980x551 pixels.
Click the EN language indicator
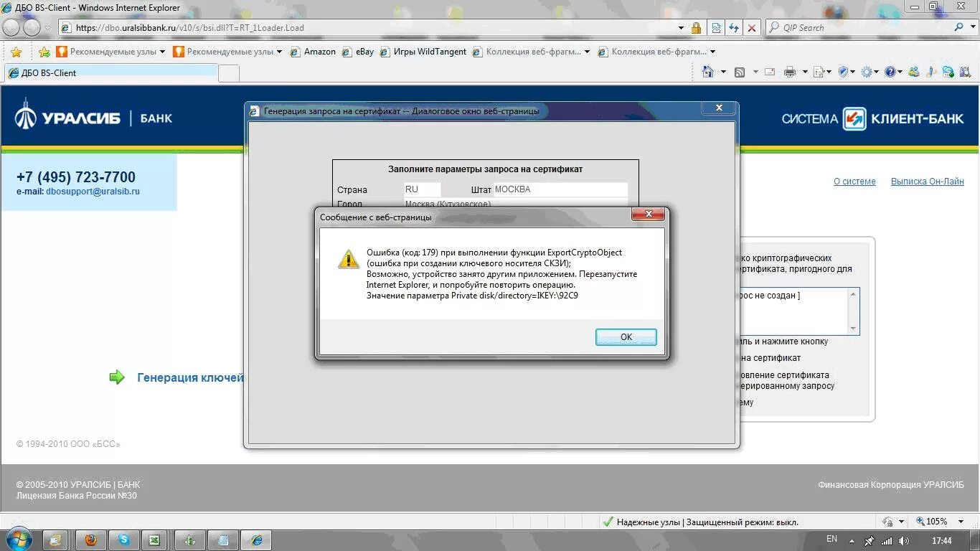tap(831, 539)
